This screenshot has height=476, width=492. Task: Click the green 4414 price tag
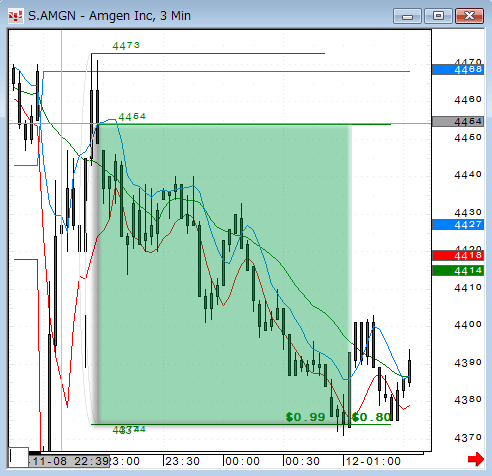[x=458, y=270]
